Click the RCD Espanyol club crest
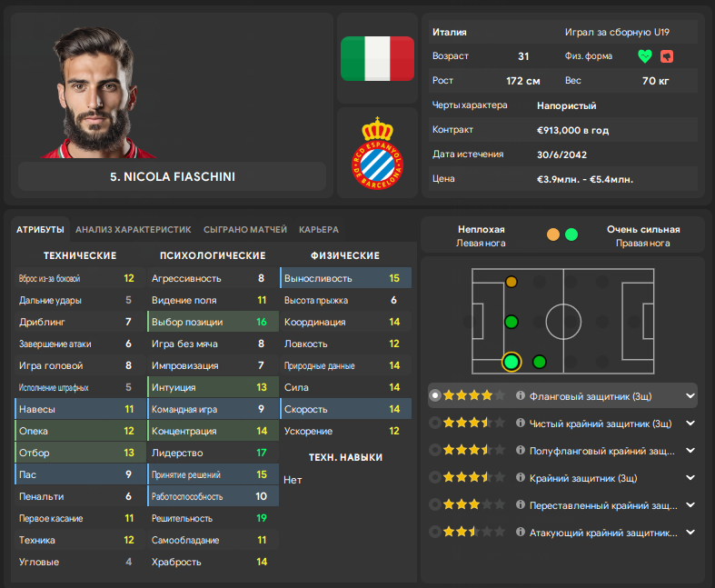The width and height of the screenshot is (715, 588). click(378, 153)
